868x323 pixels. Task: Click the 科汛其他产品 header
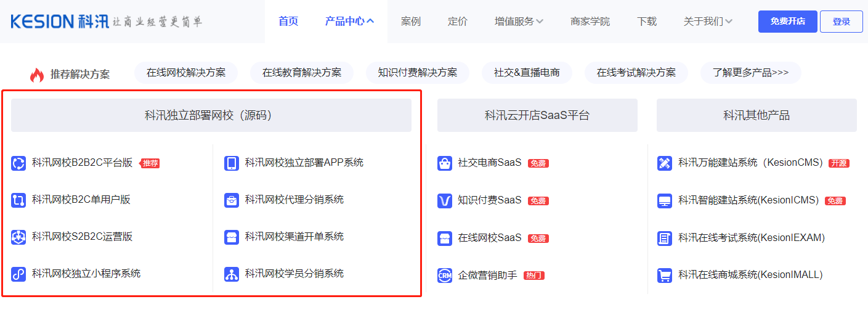point(756,115)
